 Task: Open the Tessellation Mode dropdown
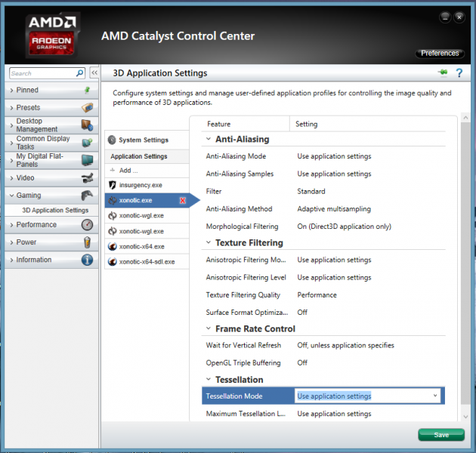[435, 396]
